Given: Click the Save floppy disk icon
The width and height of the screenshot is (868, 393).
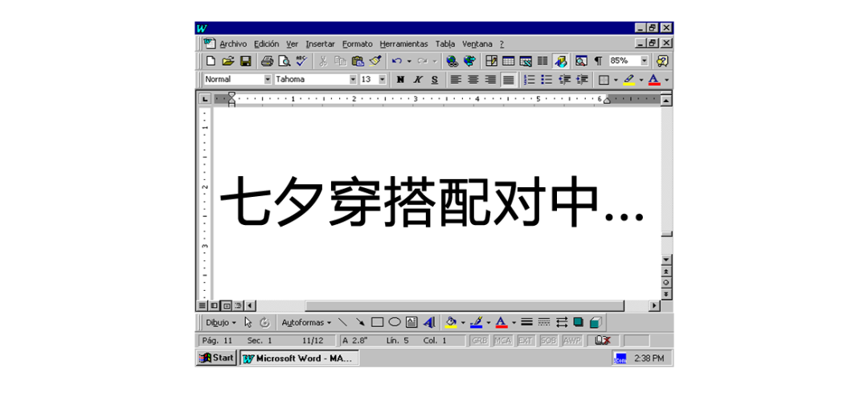Looking at the screenshot, I should coord(245,61).
